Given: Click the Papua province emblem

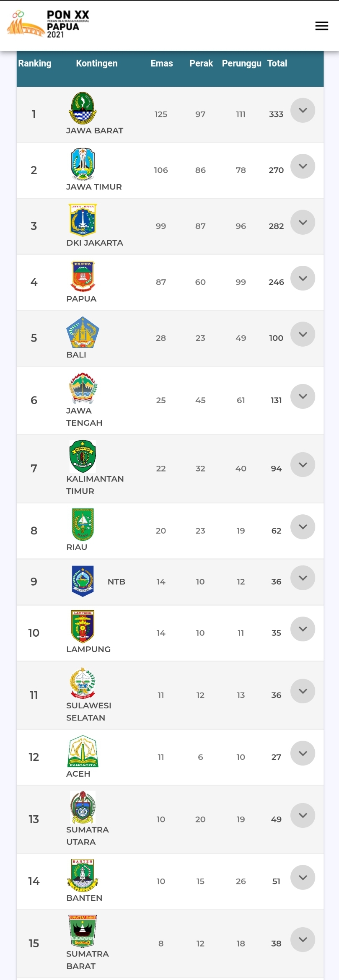Looking at the screenshot, I should 83,276.
